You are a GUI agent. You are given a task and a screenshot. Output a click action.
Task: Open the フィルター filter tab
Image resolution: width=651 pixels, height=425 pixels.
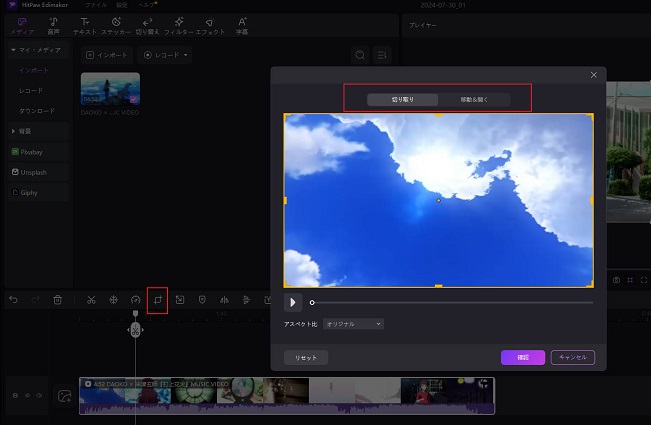click(179, 26)
